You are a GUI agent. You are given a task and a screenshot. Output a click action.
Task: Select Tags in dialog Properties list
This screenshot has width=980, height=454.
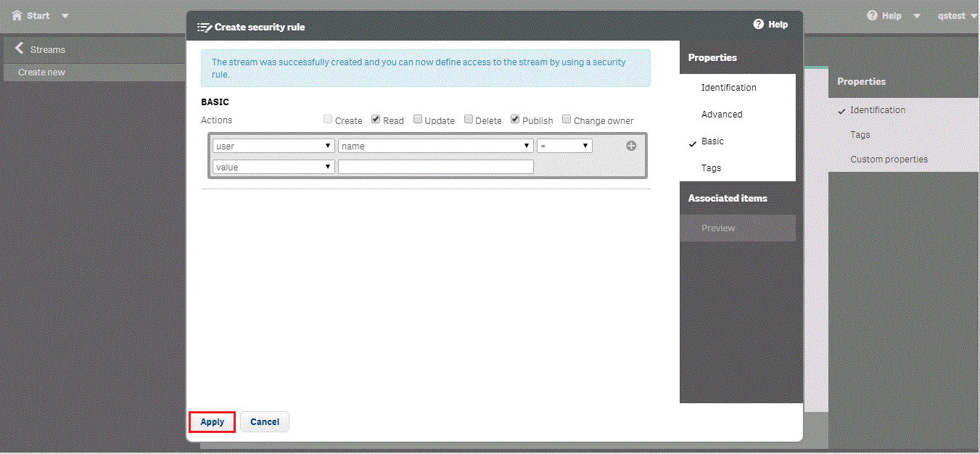point(711,168)
